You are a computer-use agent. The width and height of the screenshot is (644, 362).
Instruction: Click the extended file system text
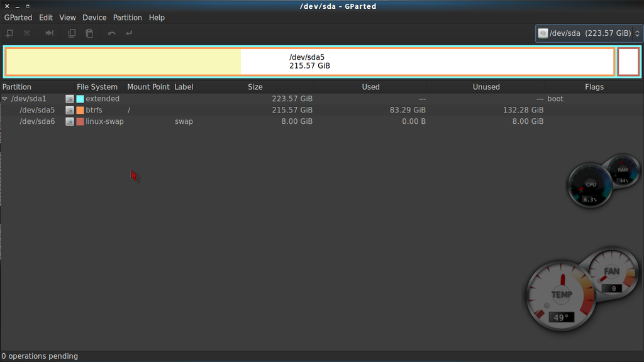(103, 99)
